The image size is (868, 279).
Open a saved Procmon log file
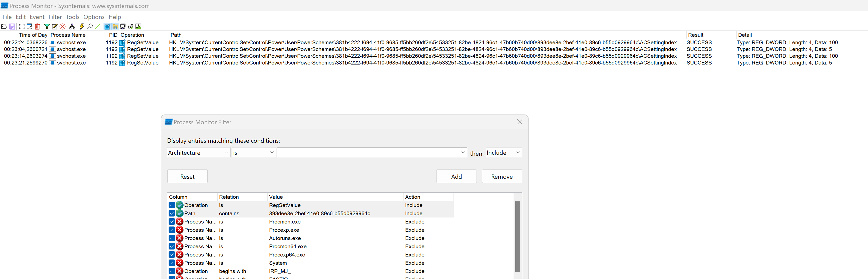point(5,26)
